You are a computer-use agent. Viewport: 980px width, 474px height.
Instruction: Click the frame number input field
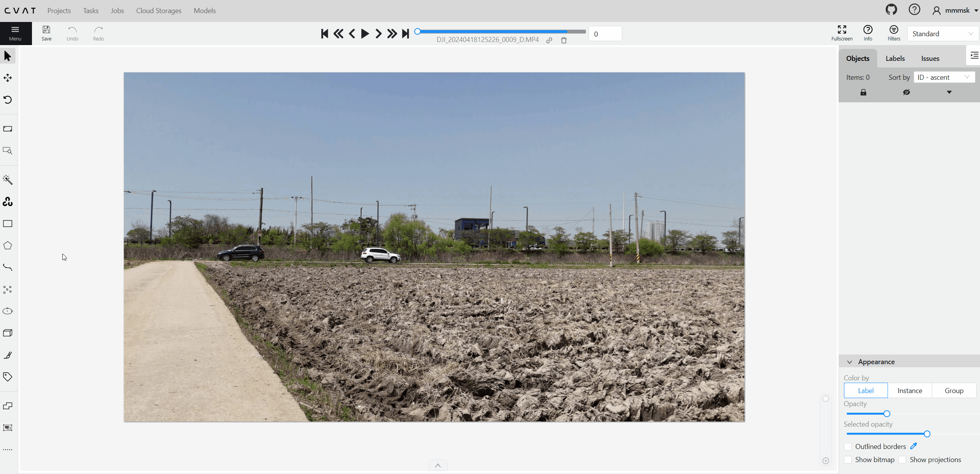pyautogui.click(x=605, y=34)
